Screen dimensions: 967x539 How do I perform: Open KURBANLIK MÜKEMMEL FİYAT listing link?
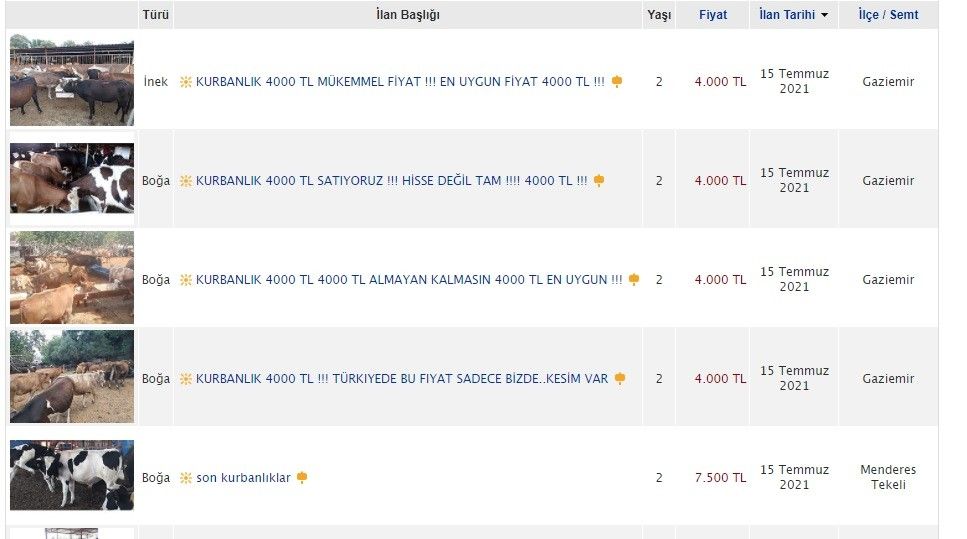click(400, 82)
